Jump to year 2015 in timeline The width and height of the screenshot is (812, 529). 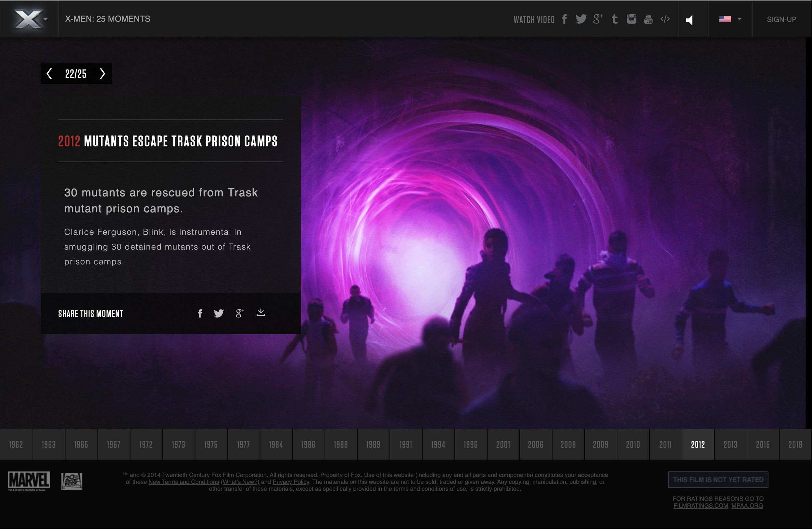click(763, 445)
